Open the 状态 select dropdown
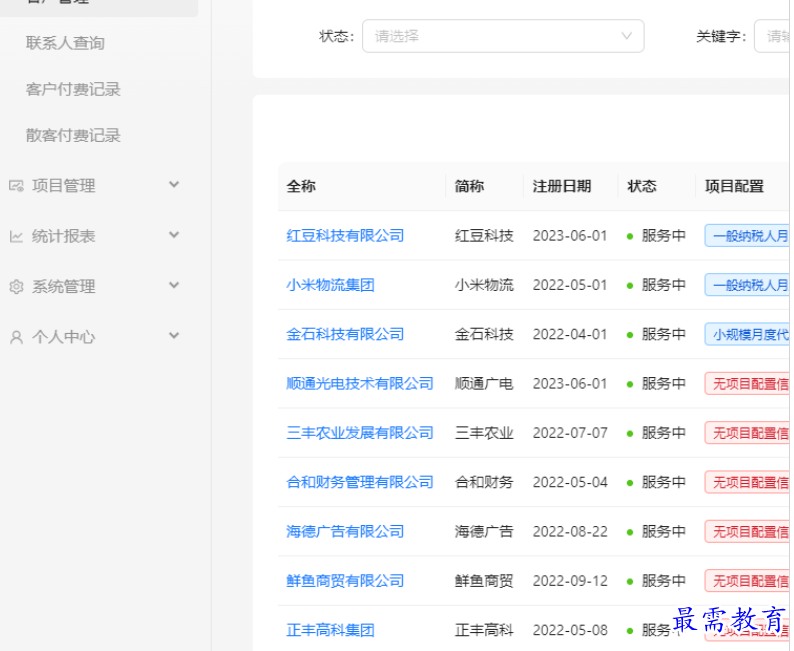 coord(503,36)
